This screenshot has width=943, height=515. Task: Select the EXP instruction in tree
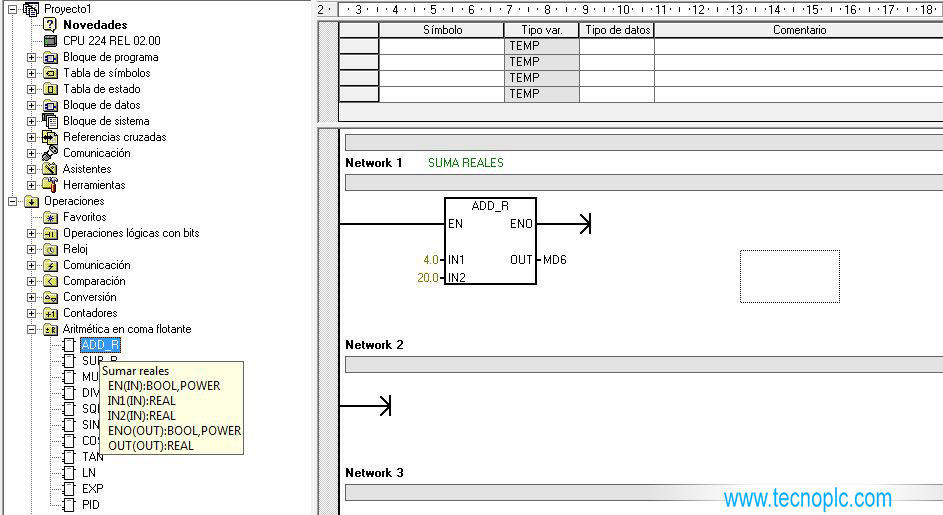92,489
